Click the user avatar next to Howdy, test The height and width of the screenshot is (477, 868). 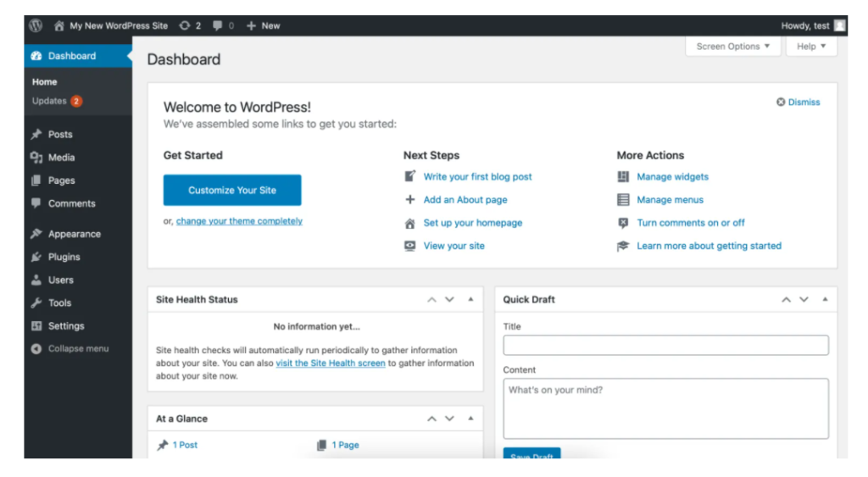[840, 25]
